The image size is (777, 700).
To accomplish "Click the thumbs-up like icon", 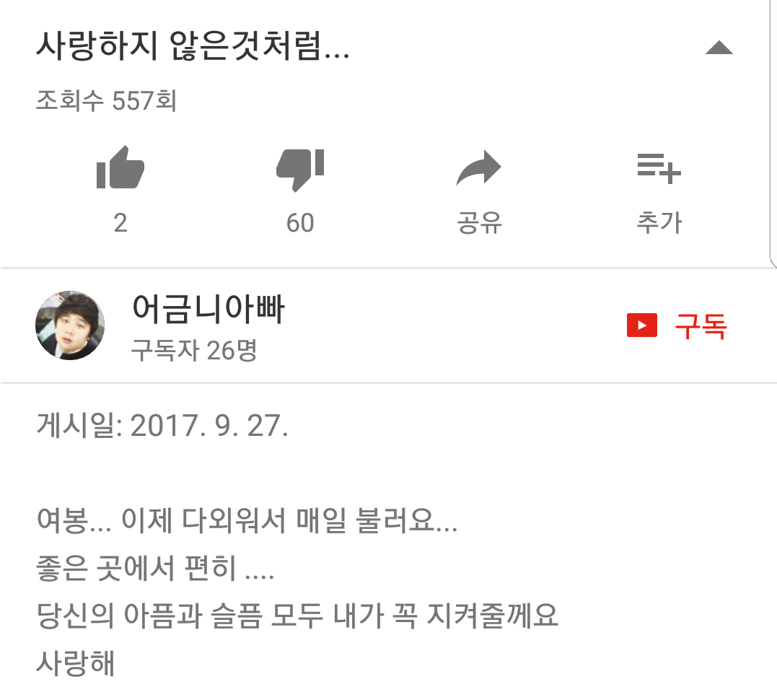I will pos(120,167).
